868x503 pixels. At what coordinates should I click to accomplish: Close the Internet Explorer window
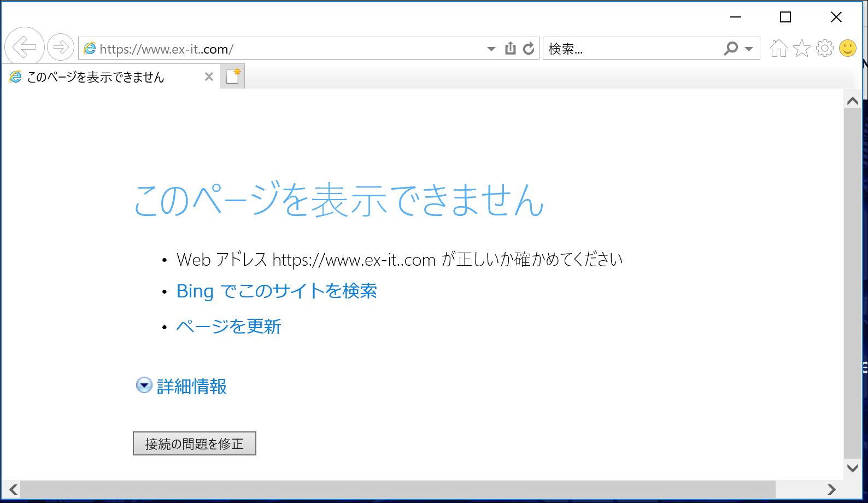click(836, 17)
